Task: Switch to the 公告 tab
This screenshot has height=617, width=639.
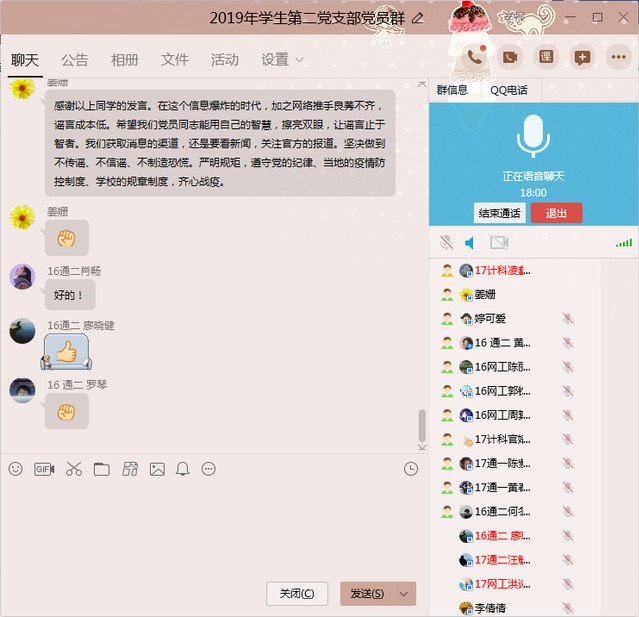Action: click(x=75, y=60)
